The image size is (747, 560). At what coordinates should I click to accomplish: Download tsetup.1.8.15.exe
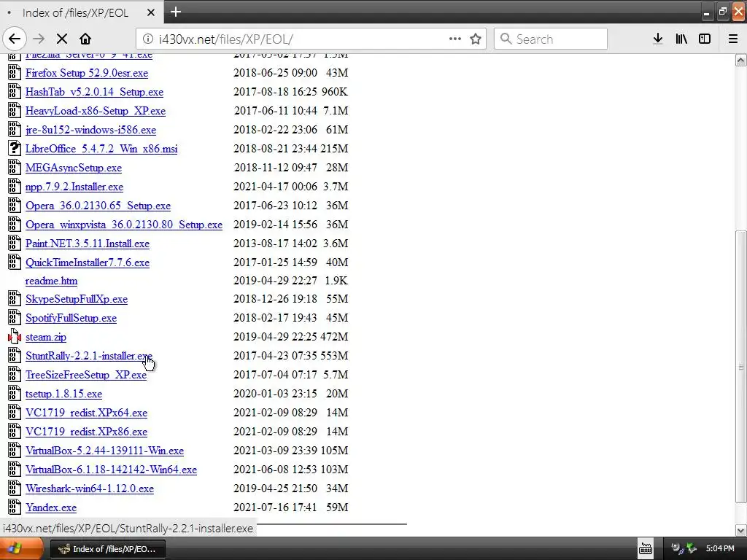click(x=63, y=394)
